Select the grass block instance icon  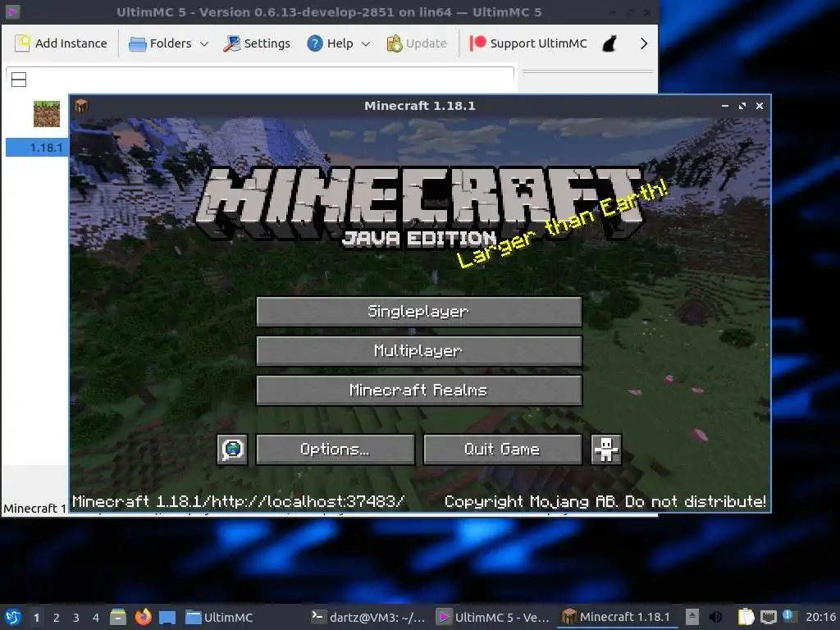point(47,113)
